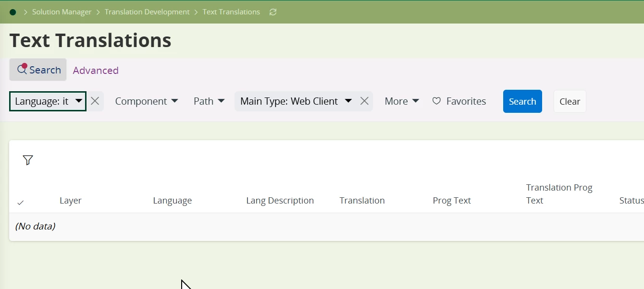Expand the More filters dropdown
The height and width of the screenshot is (289, 644).
click(402, 101)
